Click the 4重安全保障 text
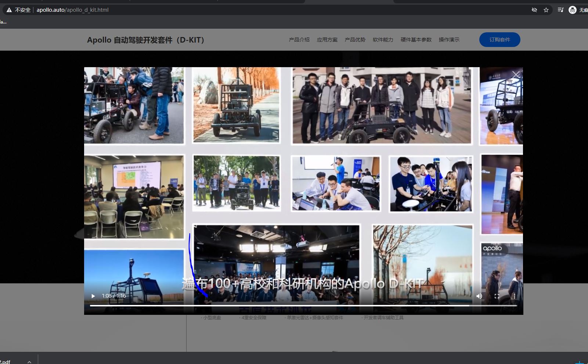This screenshot has width=588, height=364. pyautogui.click(x=253, y=317)
